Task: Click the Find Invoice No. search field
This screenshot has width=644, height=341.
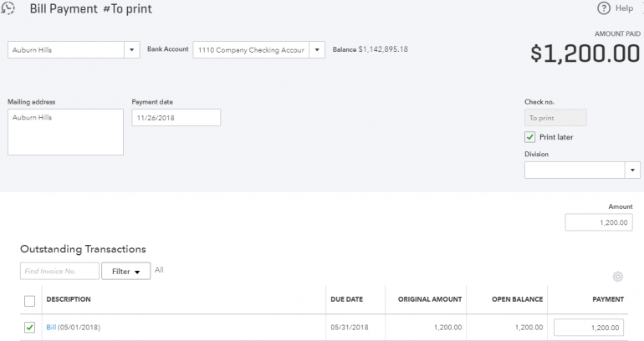Action: 59,271
